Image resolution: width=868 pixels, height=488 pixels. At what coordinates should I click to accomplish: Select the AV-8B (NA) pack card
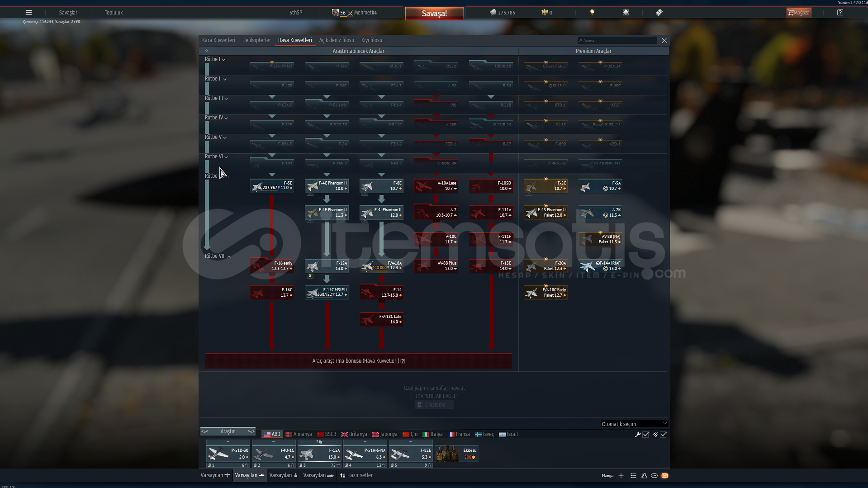600,239
